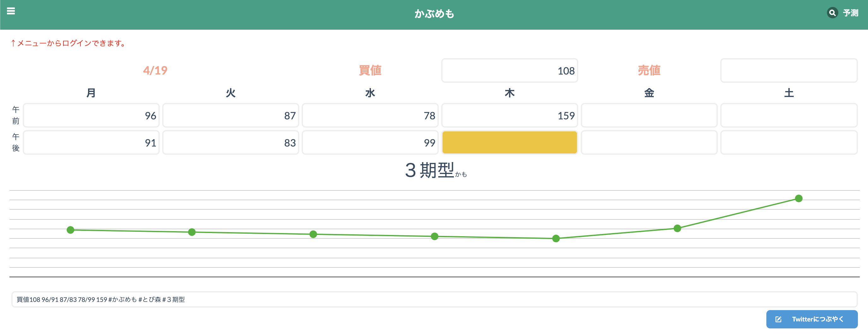Open the hamburger menu
The image size is (868, 336).
coord(11,11)
